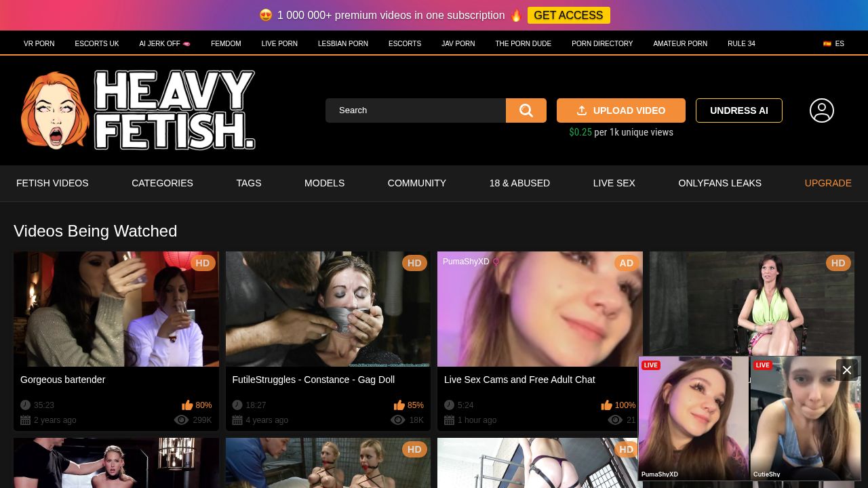
Task: Click the Undress AI button
Action: coord(738,110)
